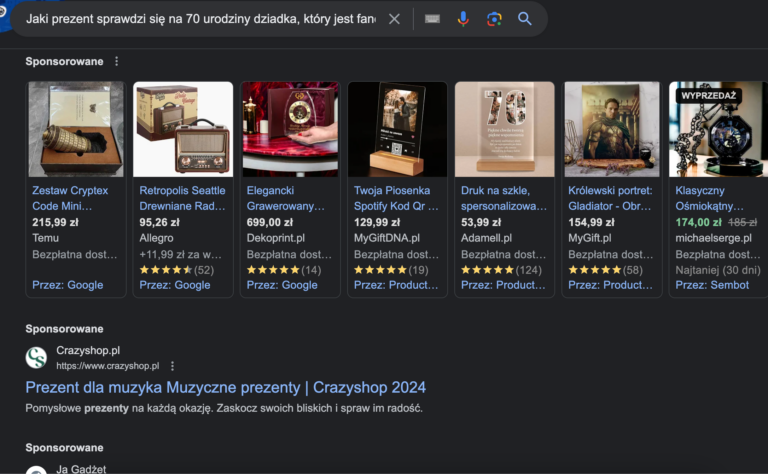Click the WYPRZEDAŻ badge on watch image
Image resolution: width=768 pixels, height=474 pixels.
pos(709,96)
